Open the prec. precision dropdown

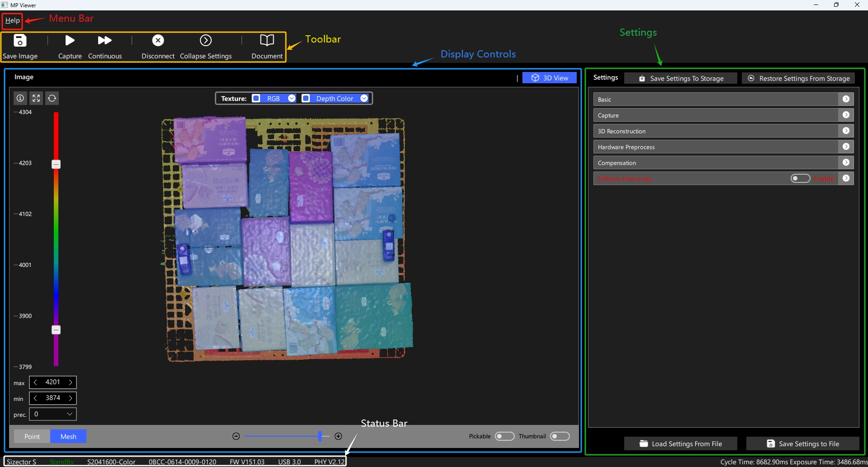[53, 414]
